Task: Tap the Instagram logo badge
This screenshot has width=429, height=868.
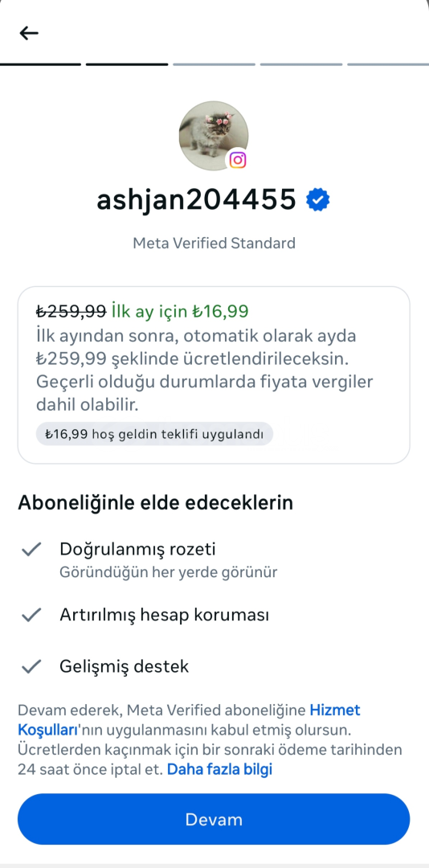Action: (x=238, y=160)
